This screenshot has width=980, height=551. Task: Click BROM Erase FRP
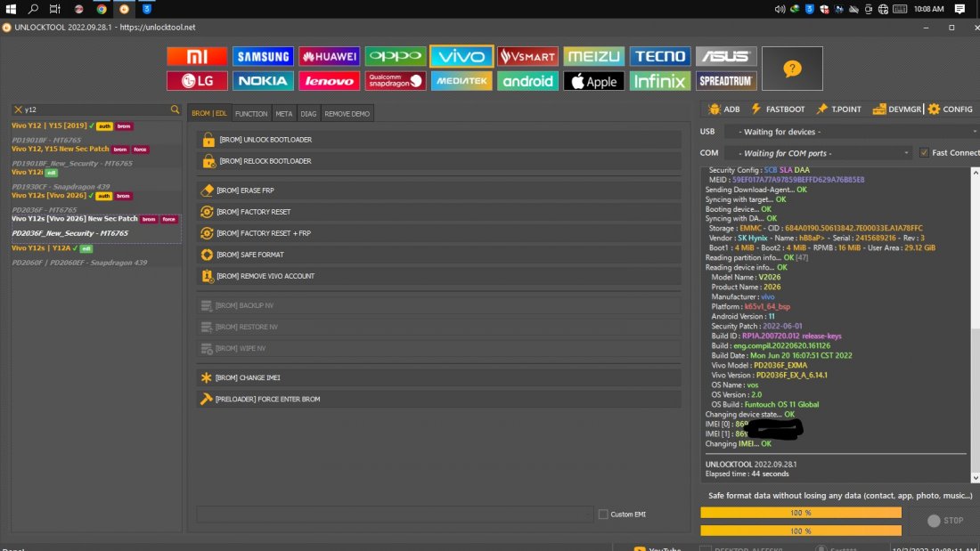tap(439, 190)
